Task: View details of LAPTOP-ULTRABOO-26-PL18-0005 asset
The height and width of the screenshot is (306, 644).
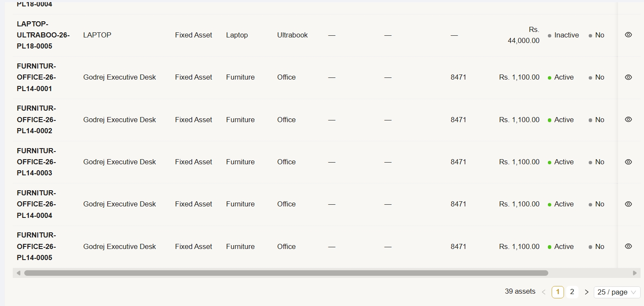Action: click(x=628, y=35)
